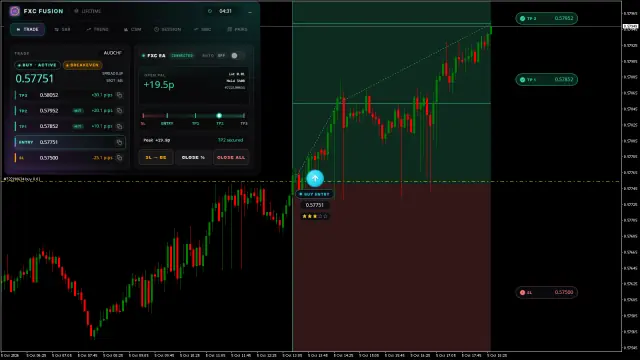Image resolution: width=640 pixels, height=360 pixels.
Task: Click the SL end of the progress bar
Action: tap(143, 116)
